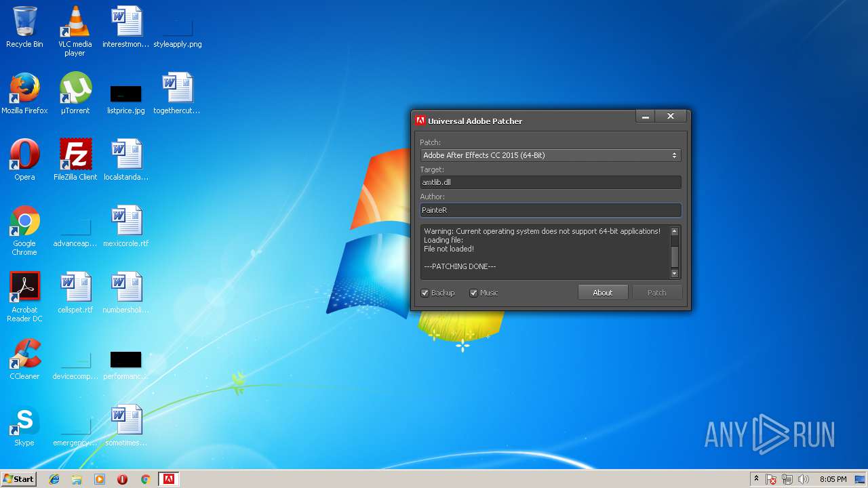Launch FileZilla Client shortcut
868x488 pixels.
(75, 160)
